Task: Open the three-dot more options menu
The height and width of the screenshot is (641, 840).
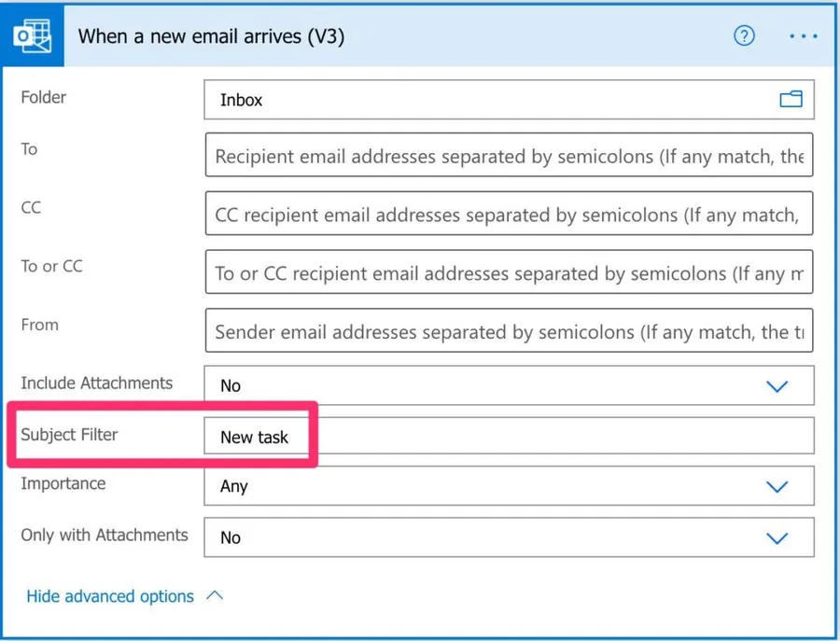Action: (x=803, y=36)
